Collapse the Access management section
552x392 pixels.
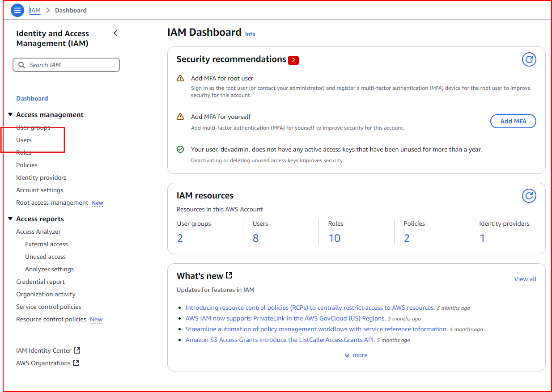10,114
